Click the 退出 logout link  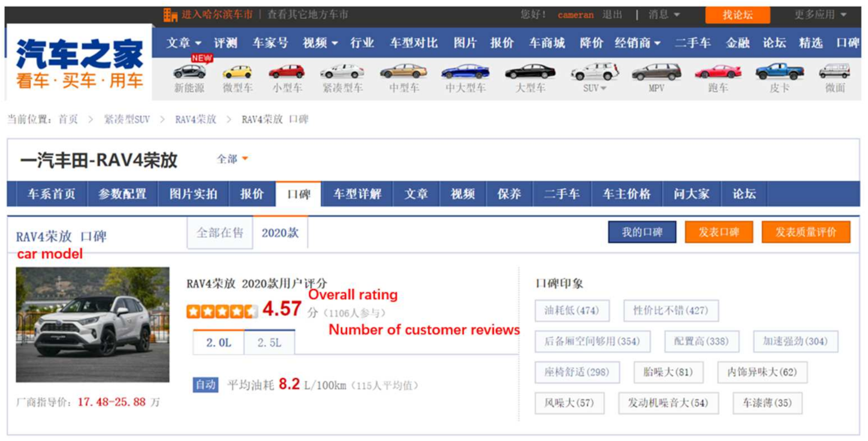(612, 15)
